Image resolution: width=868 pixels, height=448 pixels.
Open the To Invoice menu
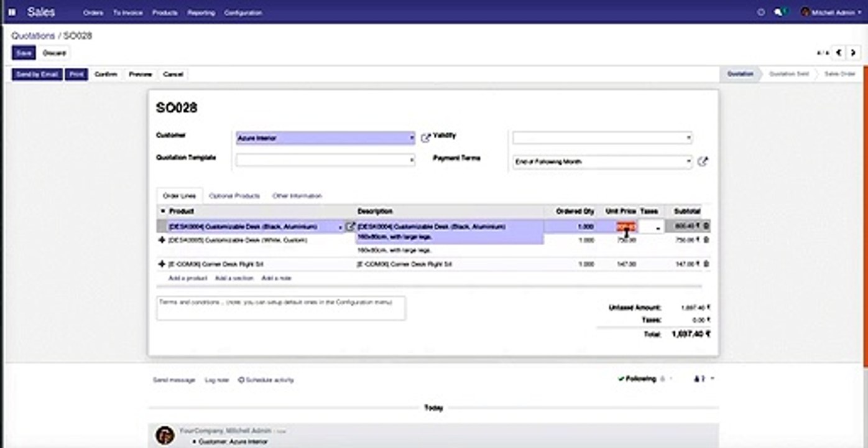127,12
